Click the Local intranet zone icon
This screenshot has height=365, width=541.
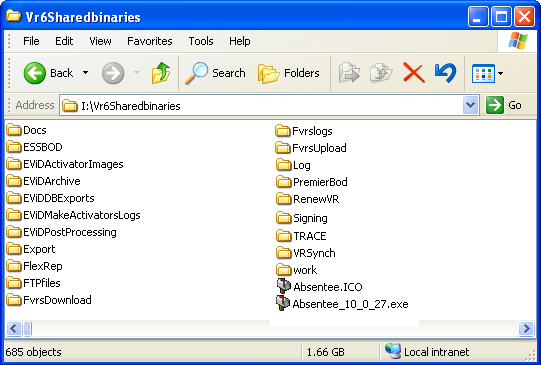(x=393, y=351)
